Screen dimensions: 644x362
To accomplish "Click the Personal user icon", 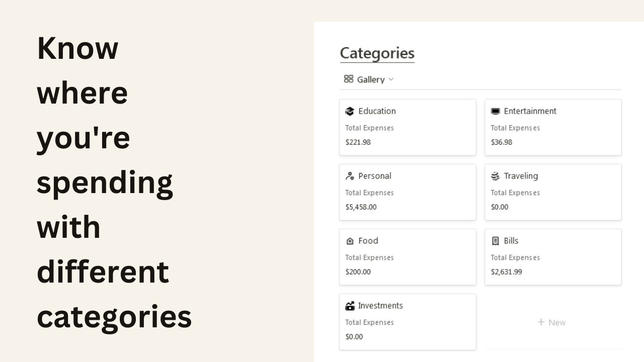I will 350,176.
